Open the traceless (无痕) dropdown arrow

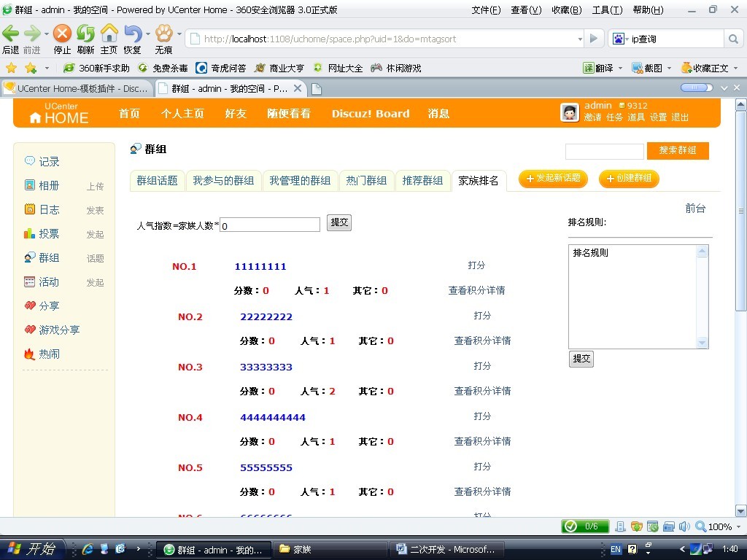179,34
